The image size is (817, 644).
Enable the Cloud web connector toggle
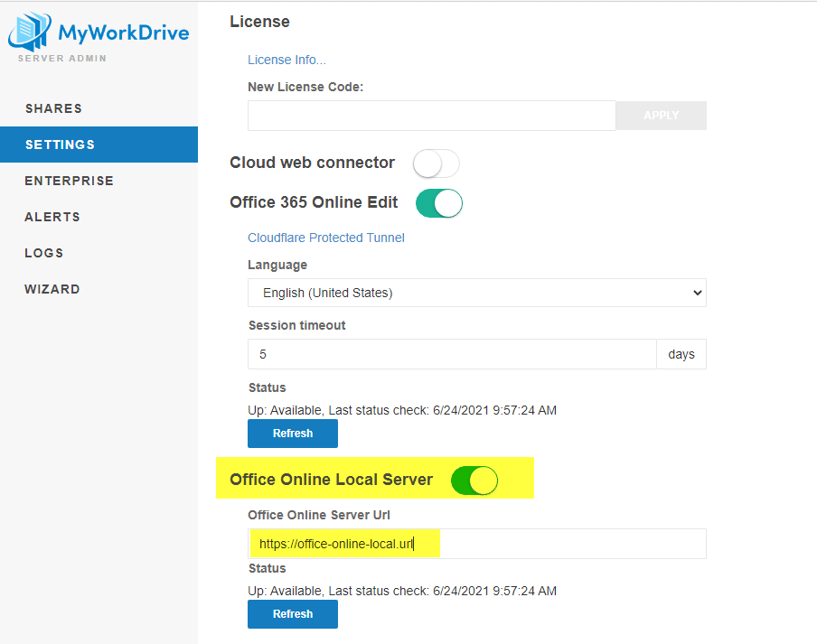coord(437,163)
